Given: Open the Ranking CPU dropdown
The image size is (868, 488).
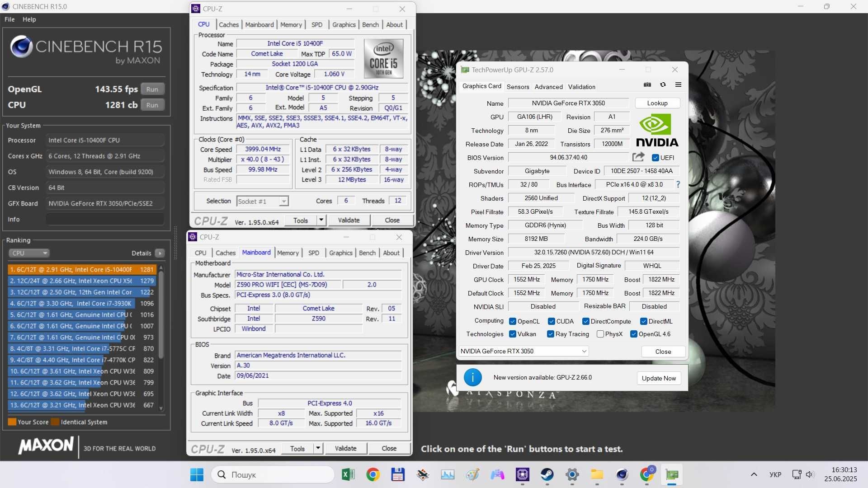Looking at the screenshot, I should pos(29,253).
